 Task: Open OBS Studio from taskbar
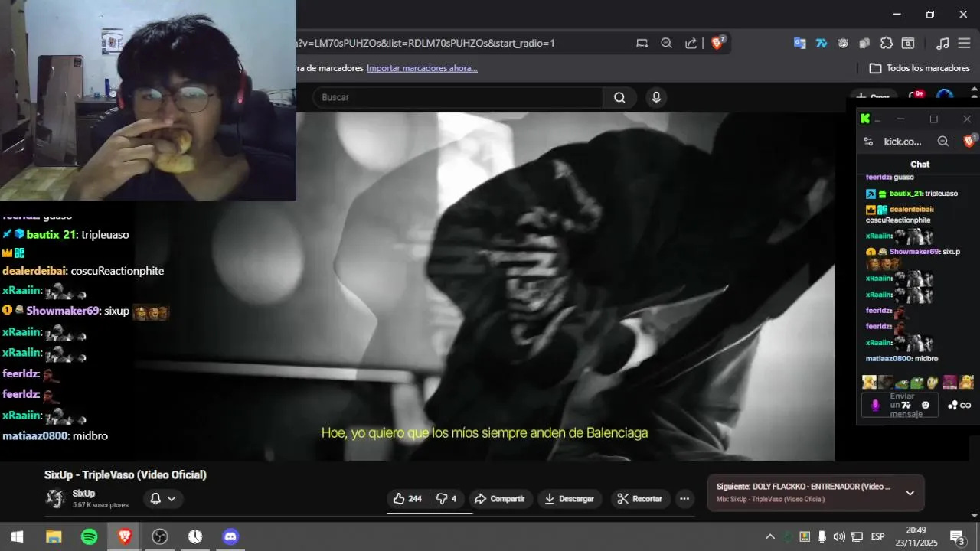pos(159,536)
